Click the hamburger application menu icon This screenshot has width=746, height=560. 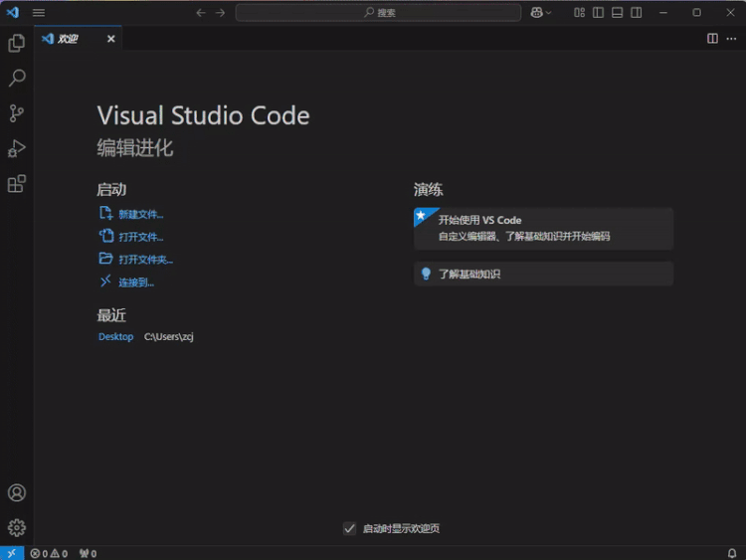coord(39,13)
